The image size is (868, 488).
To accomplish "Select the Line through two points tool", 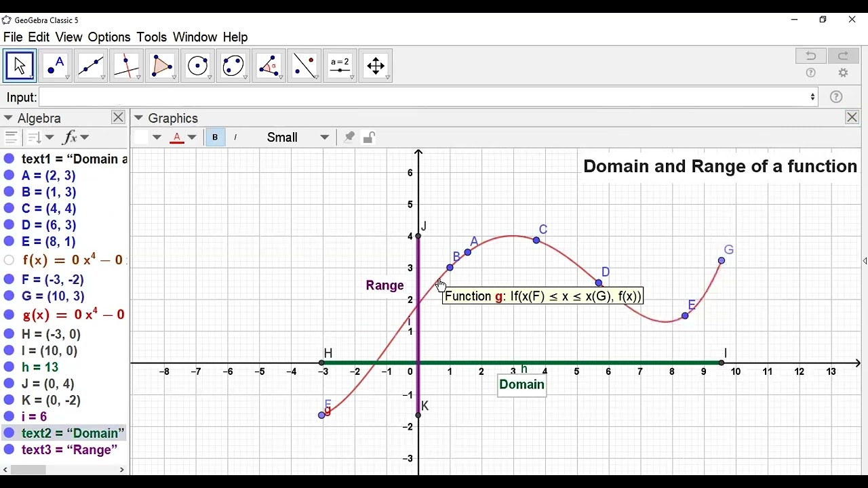I will [x=91, y=66].
